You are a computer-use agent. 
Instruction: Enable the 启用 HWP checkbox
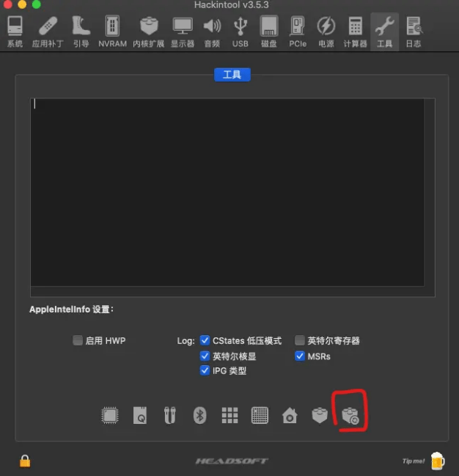coord(78,340)
